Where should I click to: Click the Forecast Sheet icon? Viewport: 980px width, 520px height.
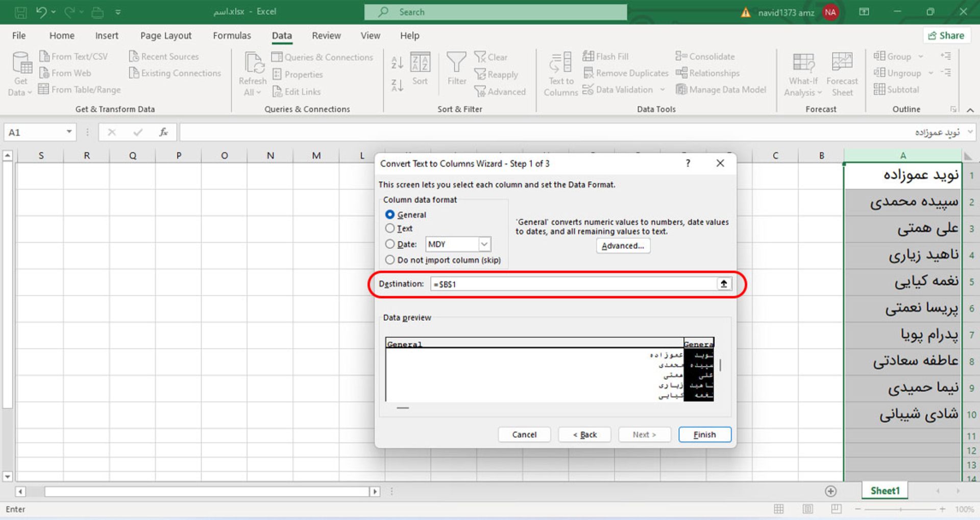tap(842, 62)
